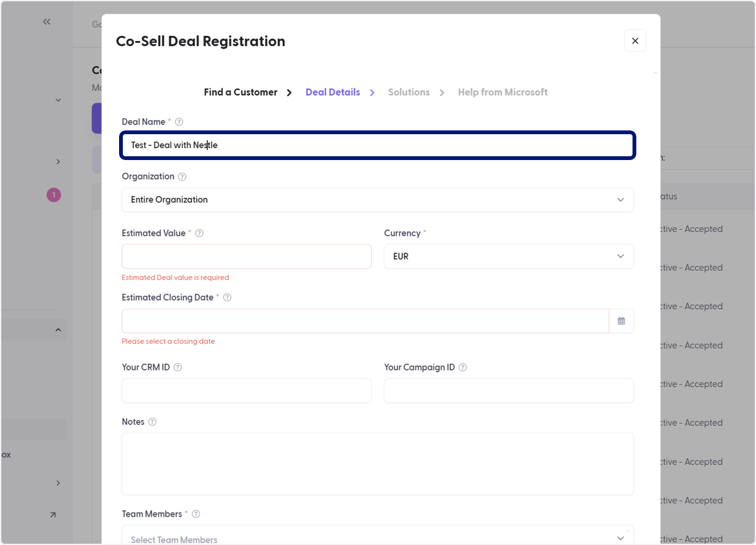
Task: Collapse the sidebar using double-chevron icon
Action: 47,21
